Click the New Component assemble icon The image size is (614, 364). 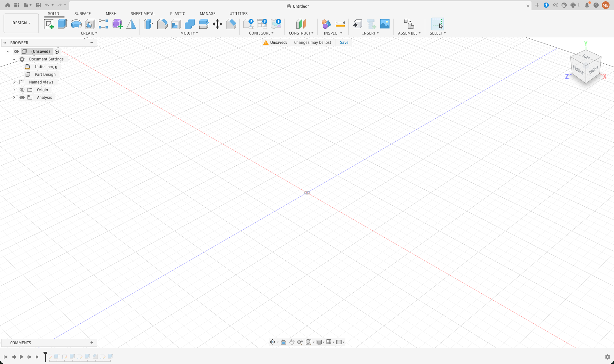409,24
